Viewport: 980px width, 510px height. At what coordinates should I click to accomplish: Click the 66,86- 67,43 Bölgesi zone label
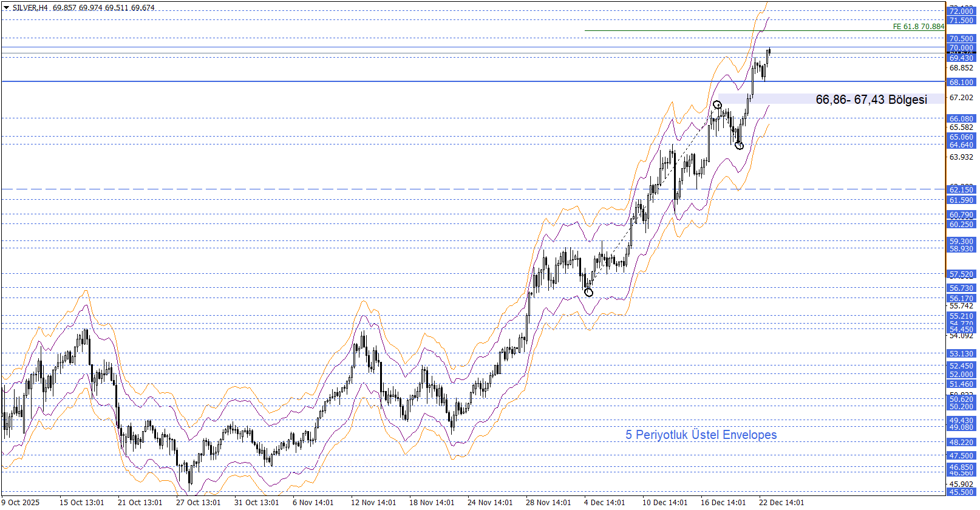(x=871, y=100)
